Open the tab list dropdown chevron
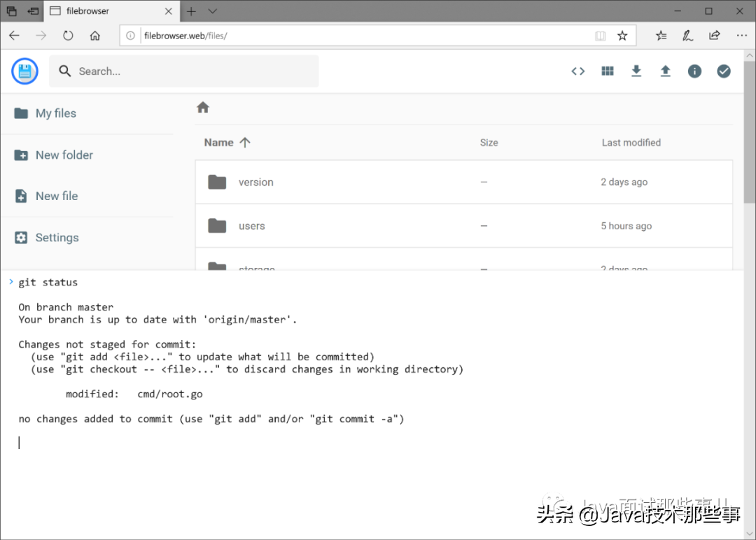 point(212,11)
